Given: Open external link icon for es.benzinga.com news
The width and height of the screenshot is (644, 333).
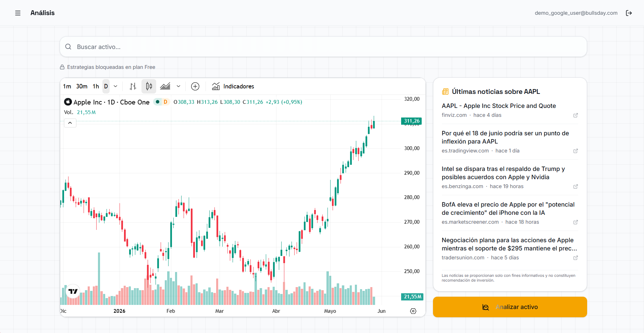Looking at the screenshot, I should click(x=575, y=186).
